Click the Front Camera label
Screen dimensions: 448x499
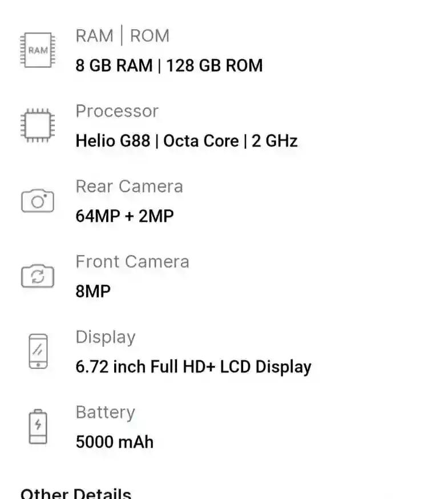tap(132, 262)
